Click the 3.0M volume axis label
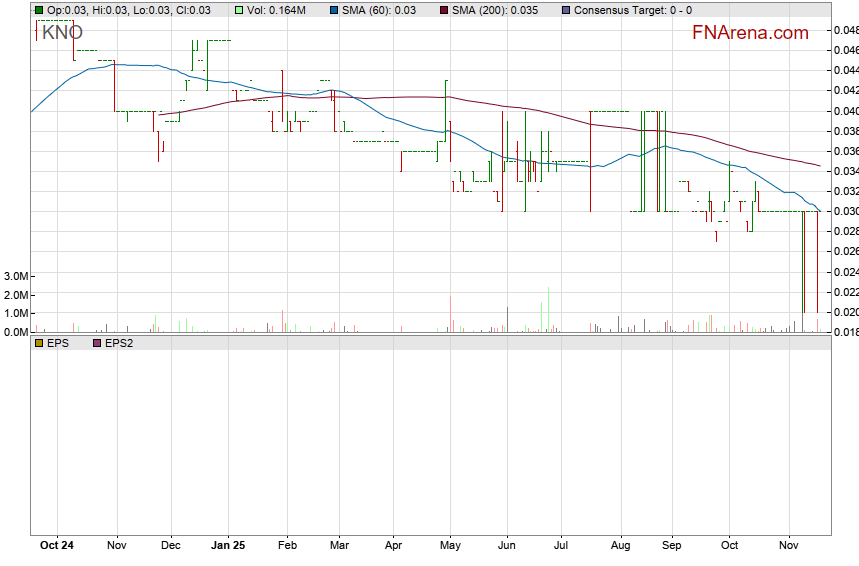This screenshot has width=859, height=566. pyautogui.click(x=14, y=276)
